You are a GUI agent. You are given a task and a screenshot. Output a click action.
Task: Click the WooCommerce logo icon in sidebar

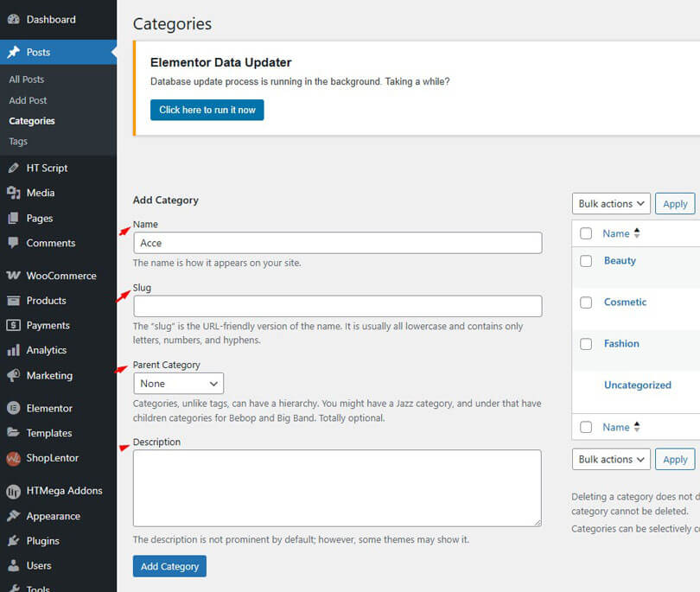pyautogui.click(x=13, y=276)
